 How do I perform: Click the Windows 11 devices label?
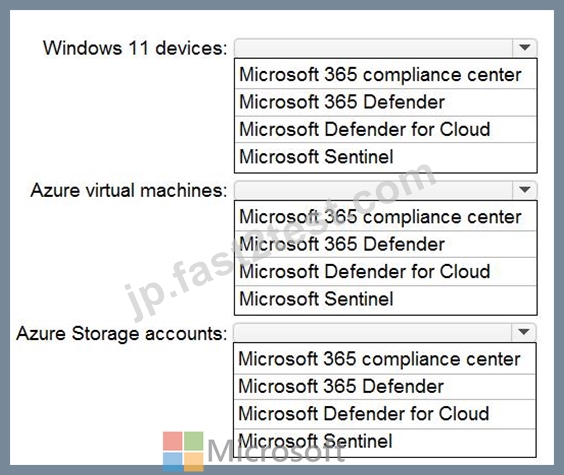[x=135, y=48]
